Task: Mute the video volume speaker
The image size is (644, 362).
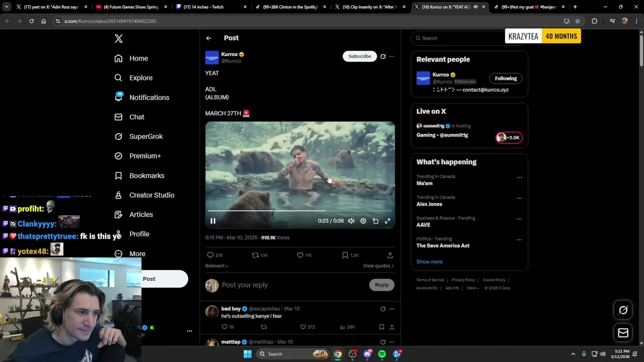Action: [351, 221]
